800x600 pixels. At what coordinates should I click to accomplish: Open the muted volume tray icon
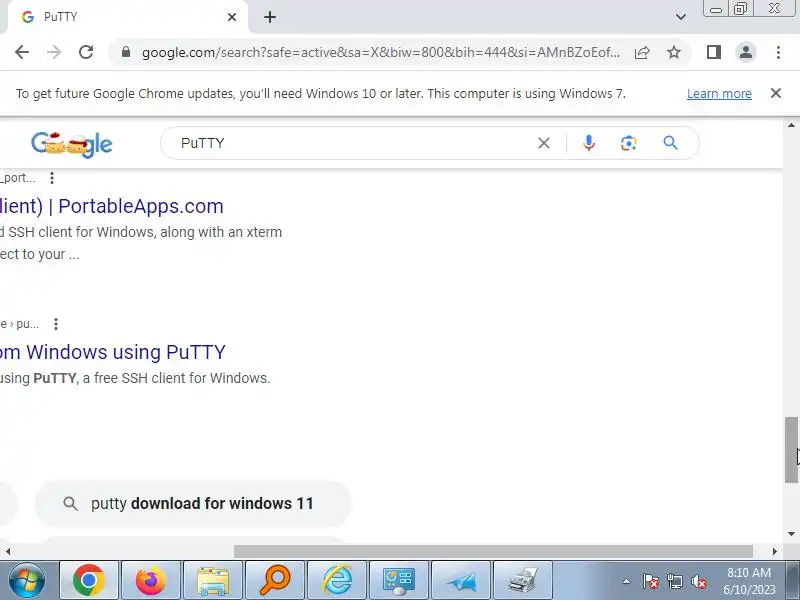pyautogui.click(x=699, y=581)
